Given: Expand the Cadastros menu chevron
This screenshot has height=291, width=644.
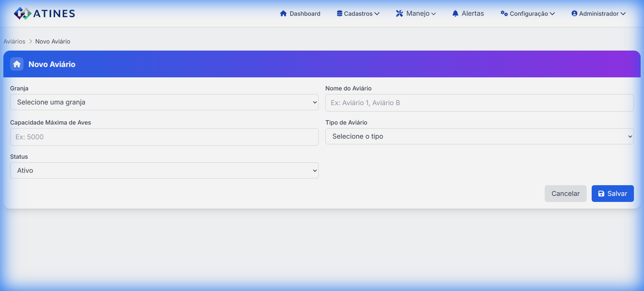Looking at the screenshot, I should point(377,14).
